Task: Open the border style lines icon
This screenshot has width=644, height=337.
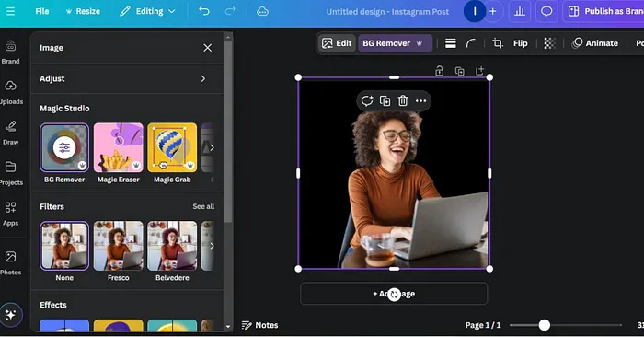Action: (451, 43)
